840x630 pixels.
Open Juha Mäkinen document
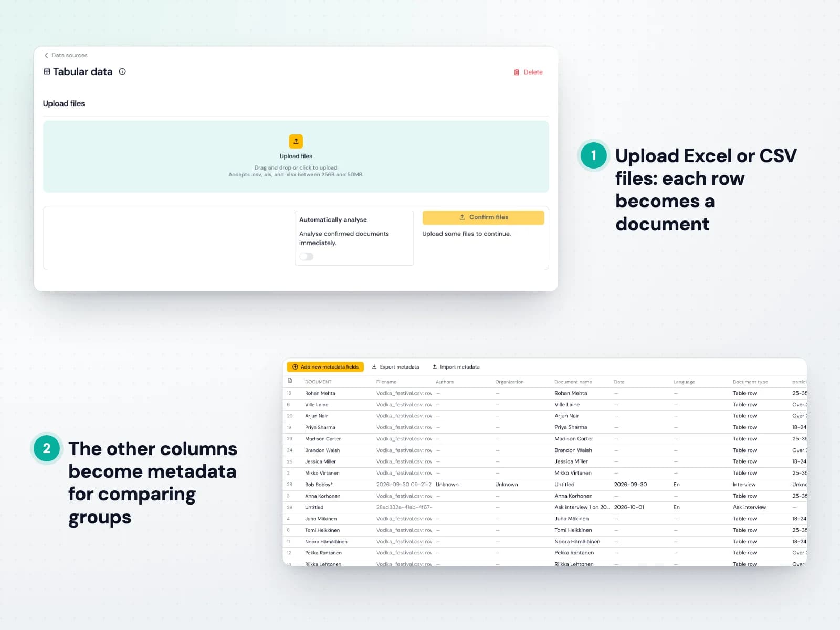[x=321, y=519]
